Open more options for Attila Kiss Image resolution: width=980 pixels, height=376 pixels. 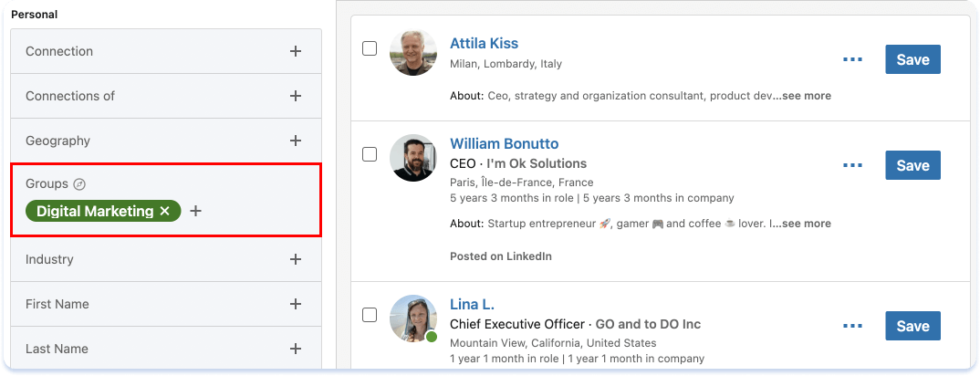tap(852, 59)
